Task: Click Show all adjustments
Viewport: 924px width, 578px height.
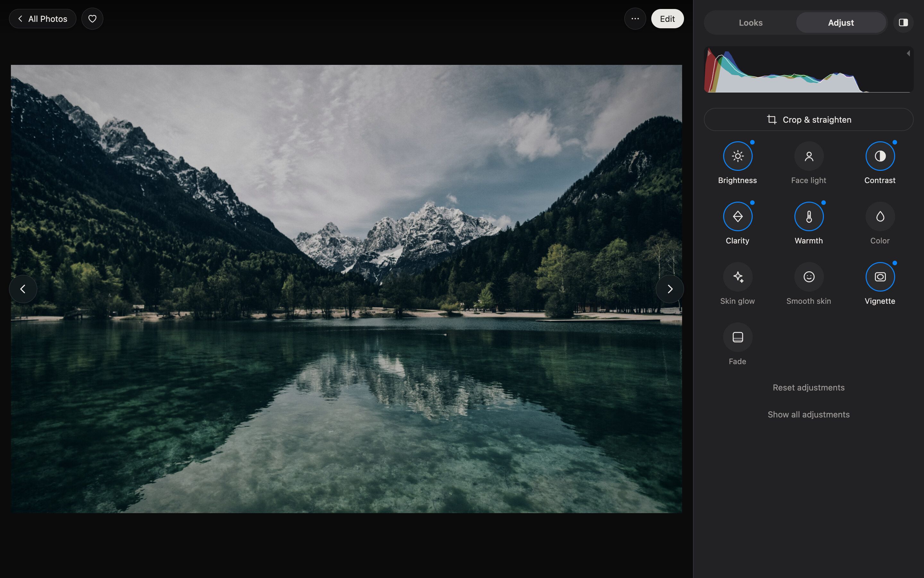Action: tap(808, 415)
